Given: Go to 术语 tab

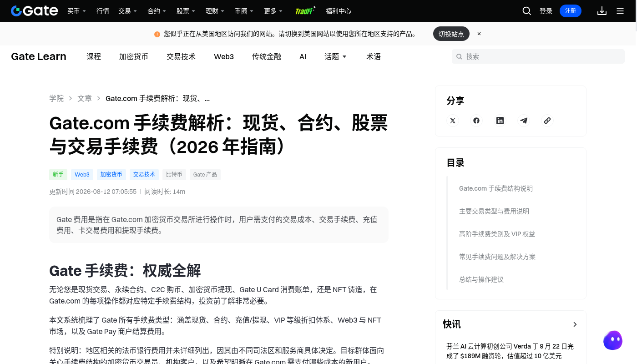Looking at the screenshot, I should (x=374, y=56).
